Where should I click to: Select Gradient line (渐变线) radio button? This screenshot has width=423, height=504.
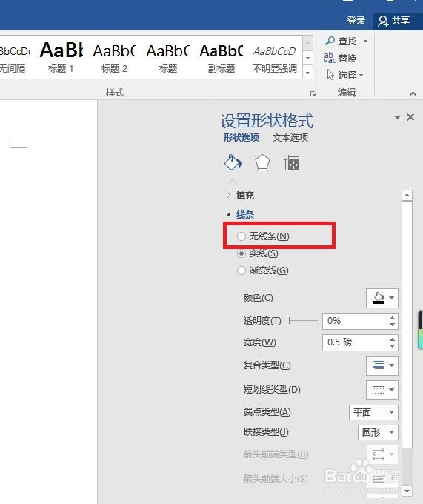tap(242, 271)
